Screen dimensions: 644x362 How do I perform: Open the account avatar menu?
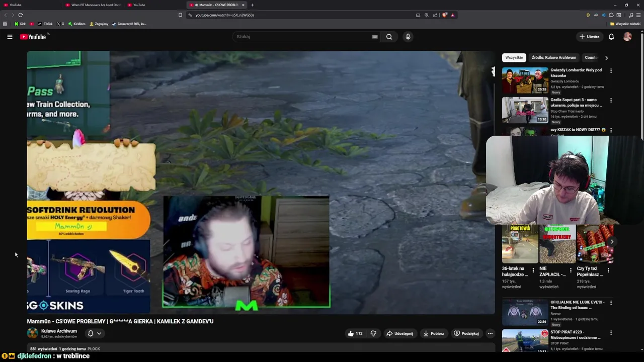[x=627, y=37]
